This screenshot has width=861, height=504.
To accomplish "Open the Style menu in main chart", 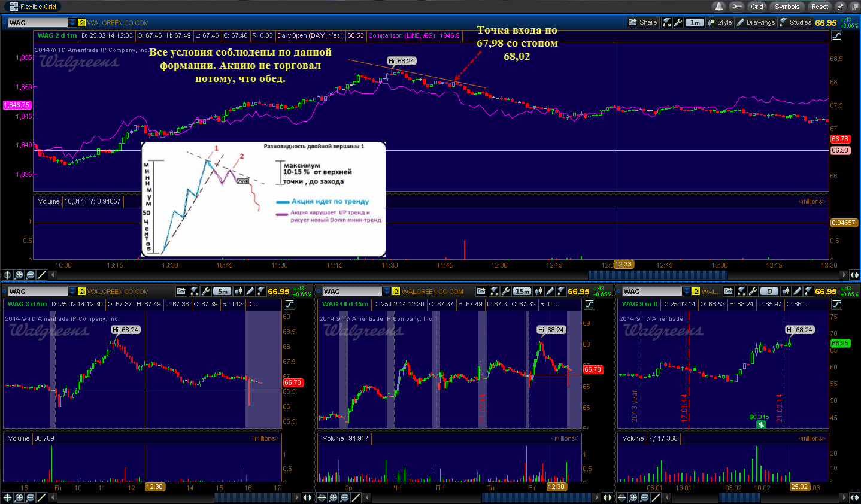I will coord(720,22).
